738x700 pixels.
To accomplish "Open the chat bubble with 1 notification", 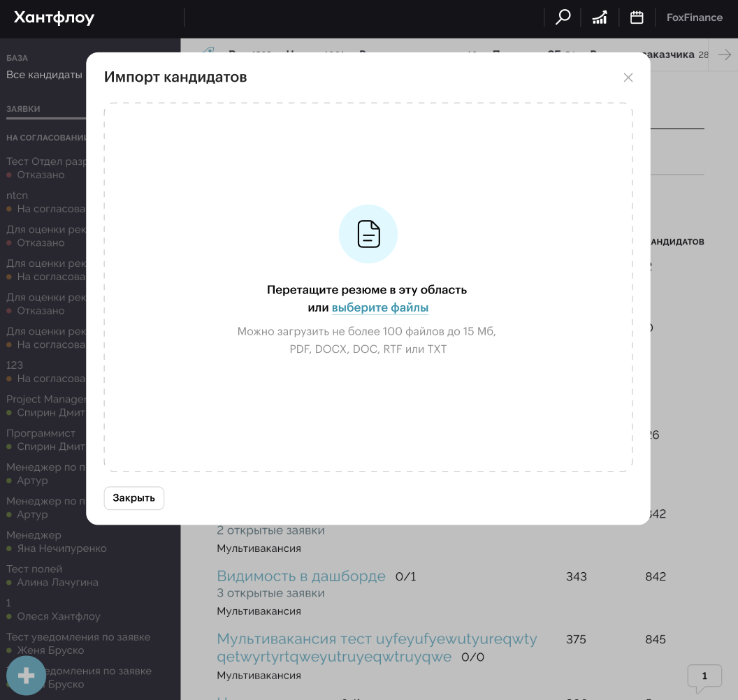I will click(x=704, y=678).
